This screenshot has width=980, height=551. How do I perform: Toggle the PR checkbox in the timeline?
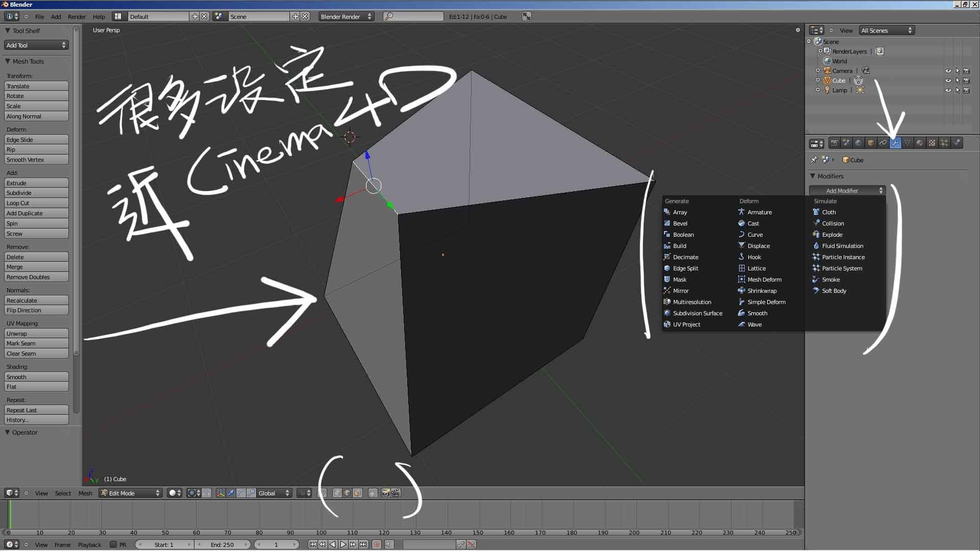coord(113,545)
